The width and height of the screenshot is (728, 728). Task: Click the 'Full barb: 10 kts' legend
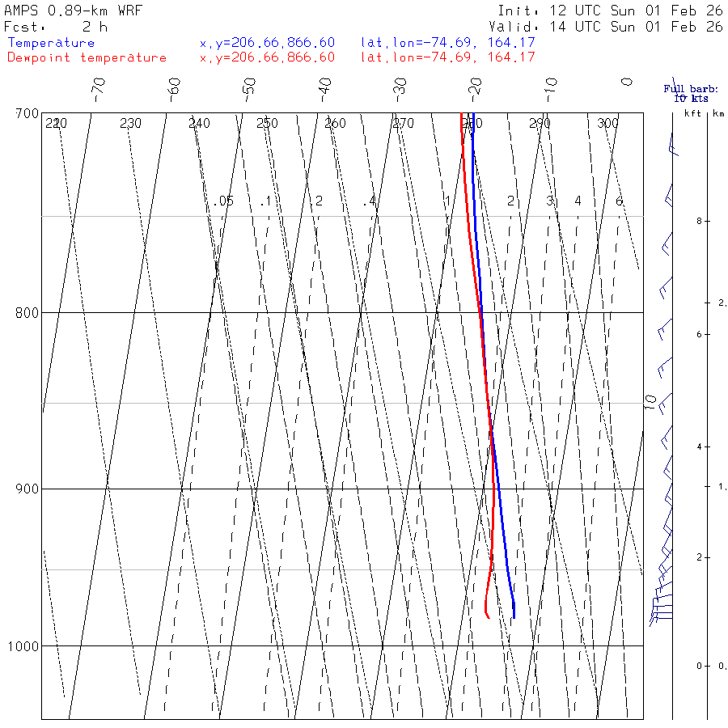click(x=691, y=93)
